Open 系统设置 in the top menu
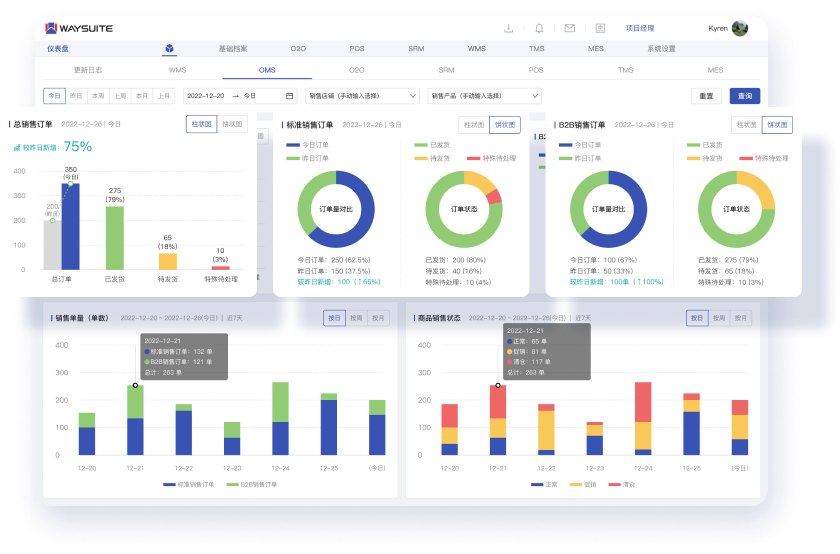This screenshot has height=554, width=840. [661, 48]
